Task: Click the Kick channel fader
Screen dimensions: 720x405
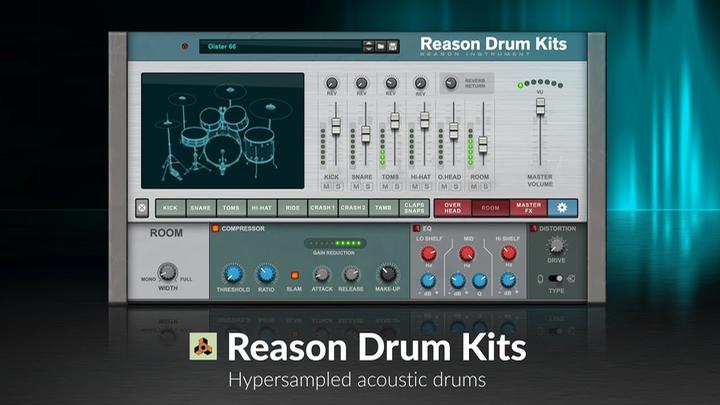Action: coord(336,125)
